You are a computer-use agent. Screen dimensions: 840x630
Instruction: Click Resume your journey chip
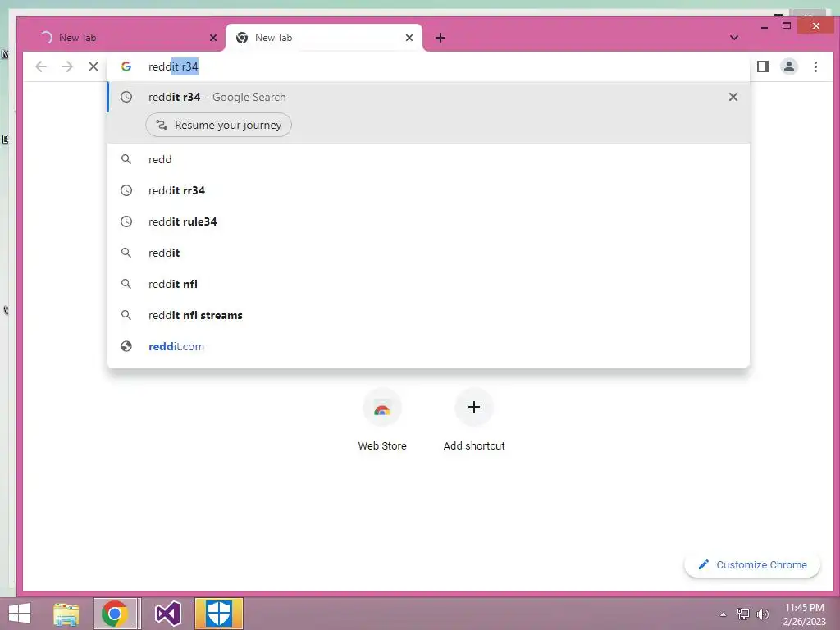(218, 125)
